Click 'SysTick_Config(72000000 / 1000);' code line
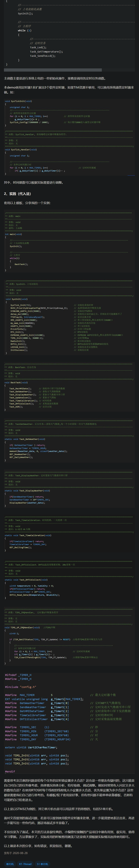 29,122
